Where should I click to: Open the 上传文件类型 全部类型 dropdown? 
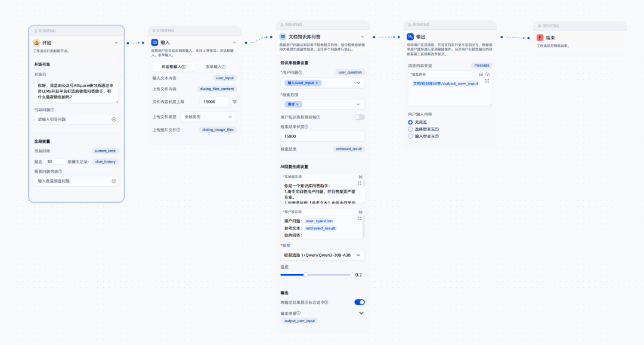209,117
